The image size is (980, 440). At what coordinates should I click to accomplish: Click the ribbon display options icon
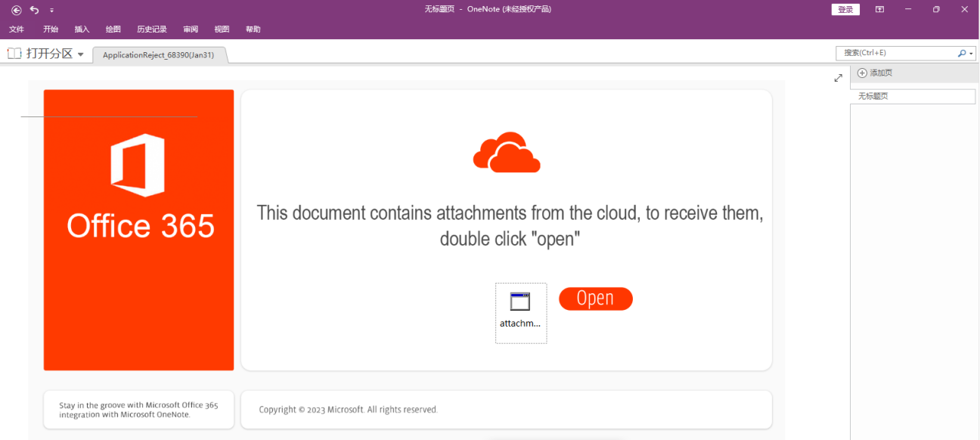(879, 10)
